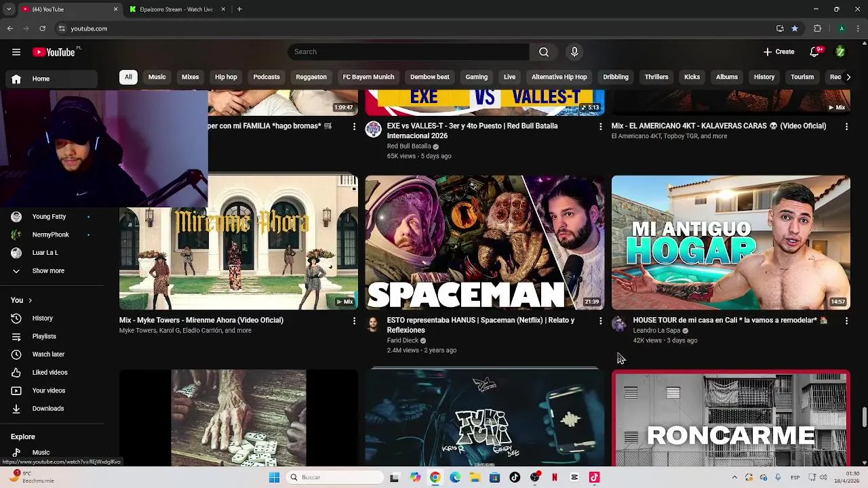
Task: Open the RONCARME video thumbnail
Action: pyautogui.click(x=731, y=418)
